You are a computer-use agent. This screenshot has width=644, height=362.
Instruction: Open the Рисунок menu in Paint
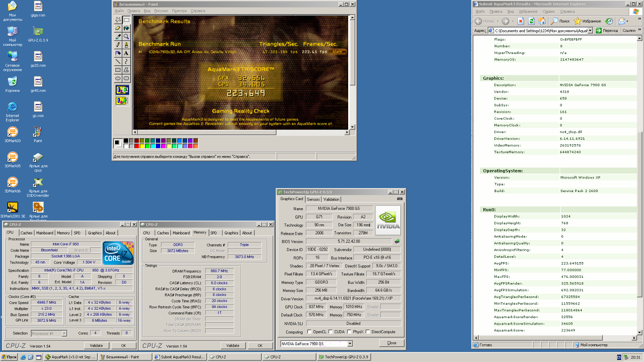pyautogui.click(x=161, y=11)
